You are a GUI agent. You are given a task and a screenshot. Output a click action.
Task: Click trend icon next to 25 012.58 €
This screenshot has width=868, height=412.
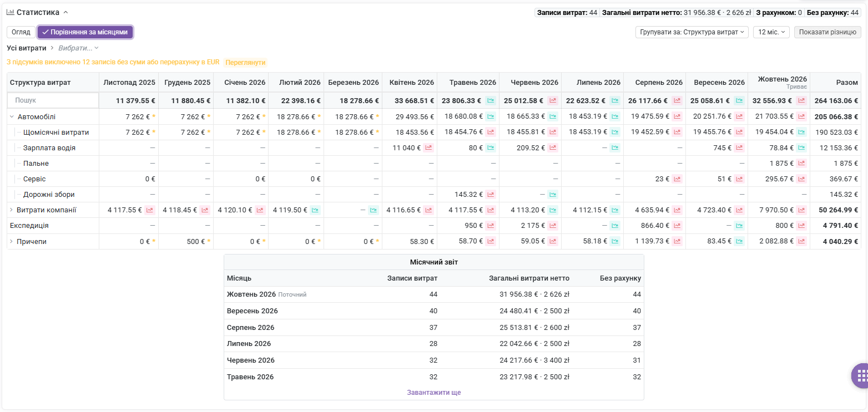553,100
